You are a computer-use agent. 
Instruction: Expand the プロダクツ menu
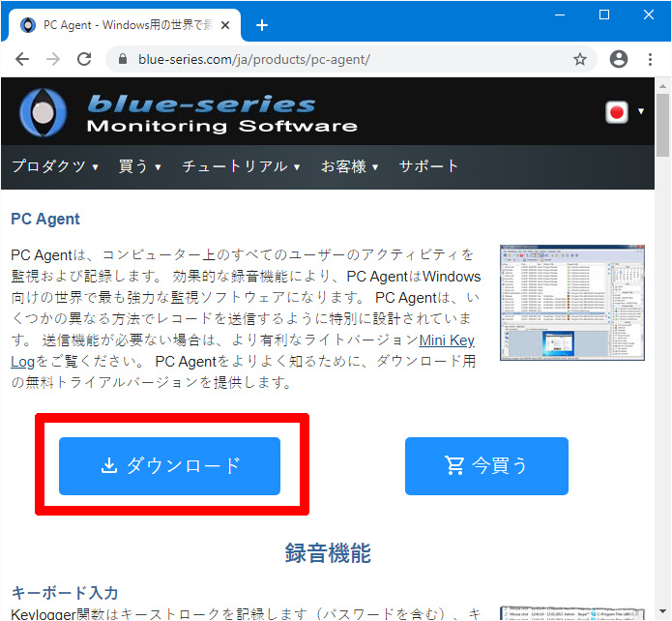pos(55,166)
